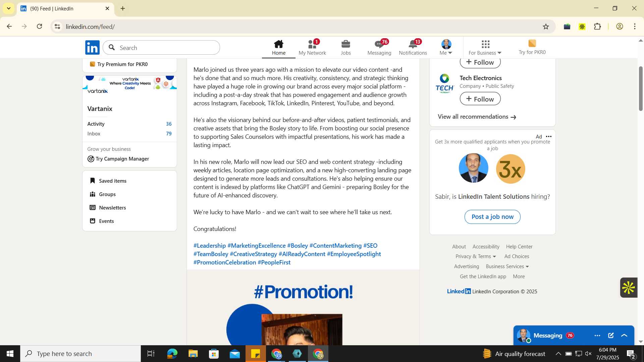Click Try Premium for PKR0 in sidebar

tap(122, 64)
